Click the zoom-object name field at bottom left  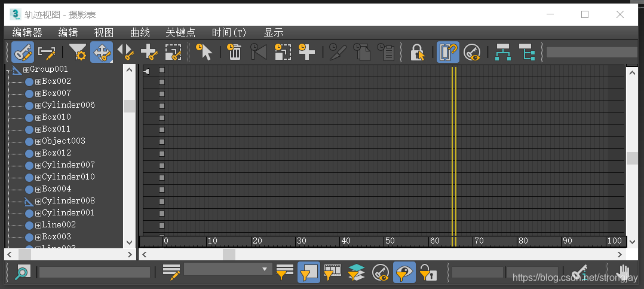point(94,272)
